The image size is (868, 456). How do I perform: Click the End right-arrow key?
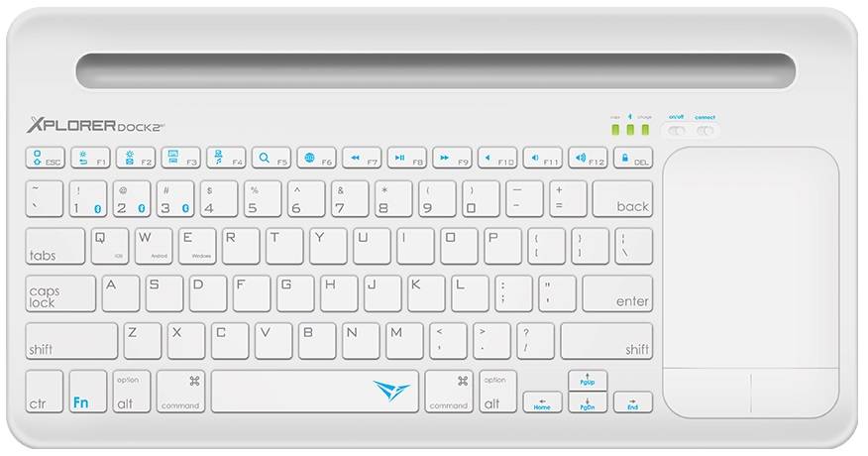[633, 402]
